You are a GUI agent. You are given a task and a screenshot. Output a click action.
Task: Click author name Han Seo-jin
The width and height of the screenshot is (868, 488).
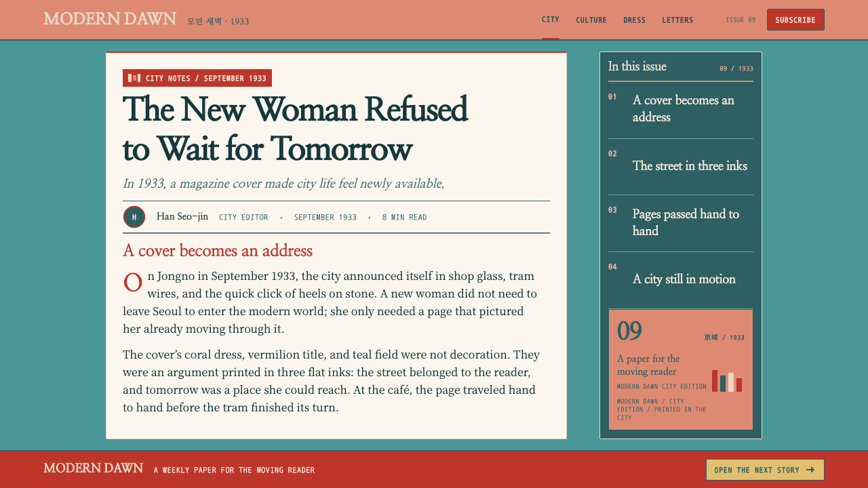click(x=182, y=217)
